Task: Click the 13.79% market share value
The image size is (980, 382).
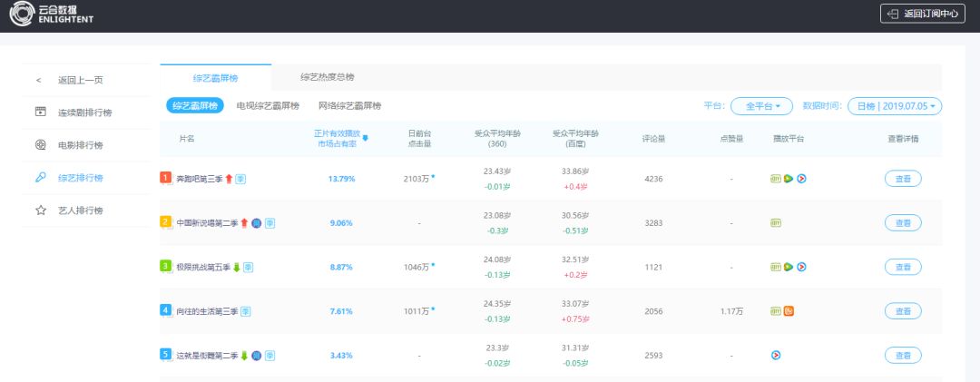Action: pyautogui.click(x=341, y=179)
